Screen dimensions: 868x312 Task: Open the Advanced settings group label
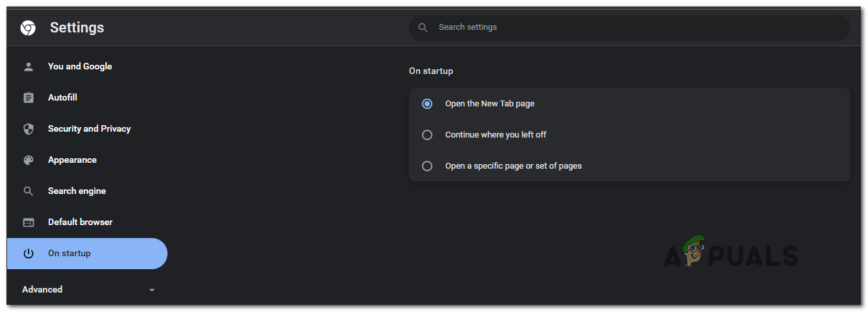tap(42, 290)
